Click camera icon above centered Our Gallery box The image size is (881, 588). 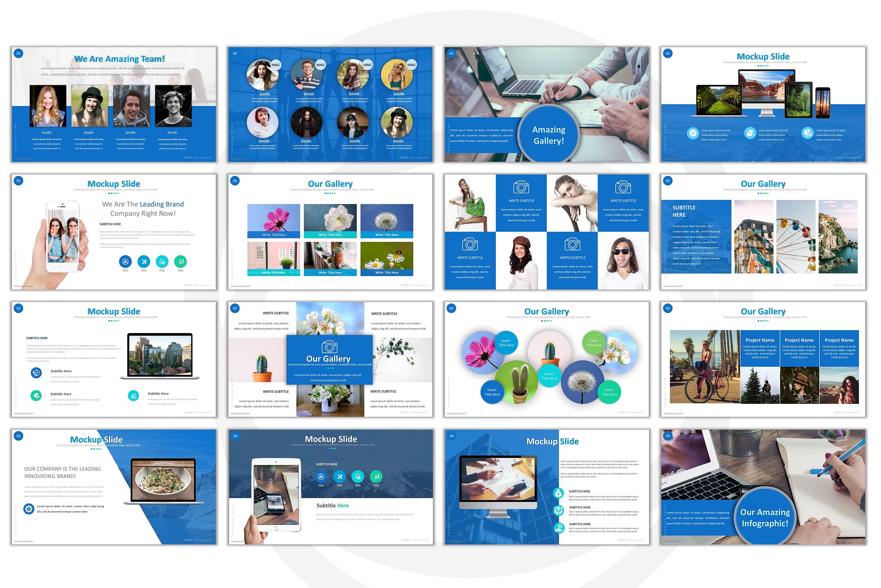(x=329, y=346)
